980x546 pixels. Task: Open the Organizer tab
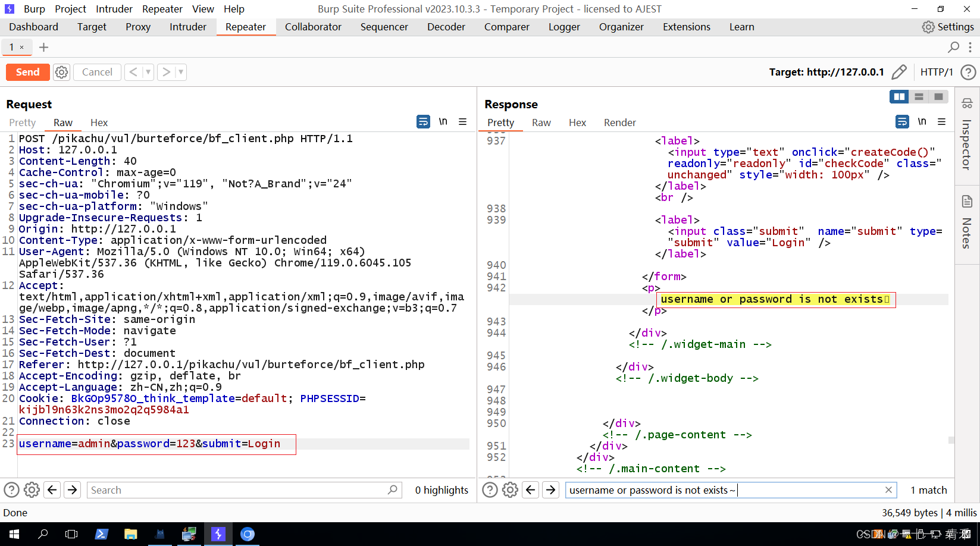(621, 27)
